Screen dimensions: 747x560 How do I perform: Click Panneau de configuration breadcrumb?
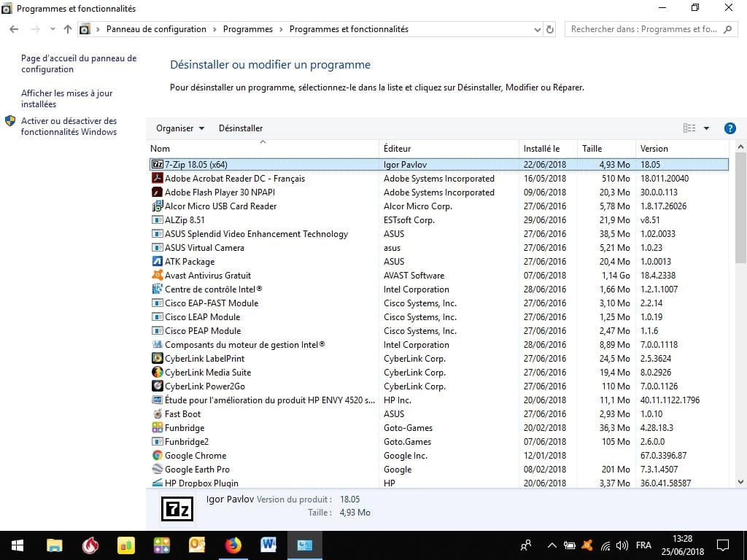click(x=156, y=29)
